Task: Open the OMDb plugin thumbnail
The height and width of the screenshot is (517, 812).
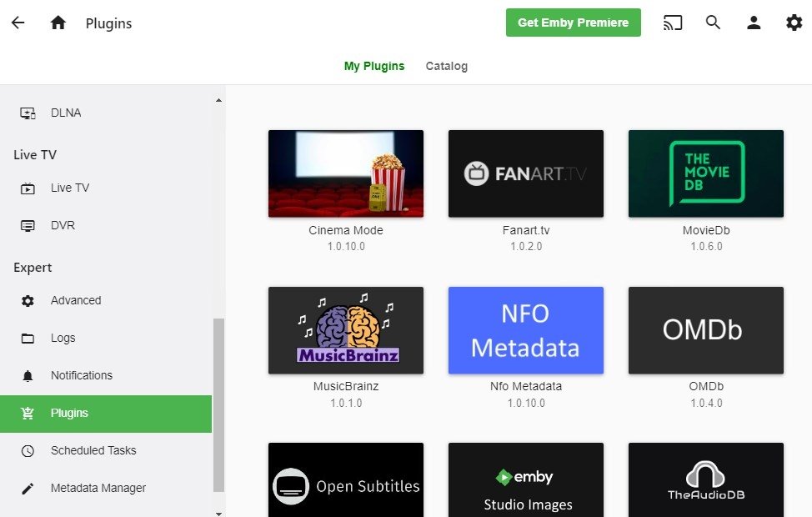Action: point(706,330)
